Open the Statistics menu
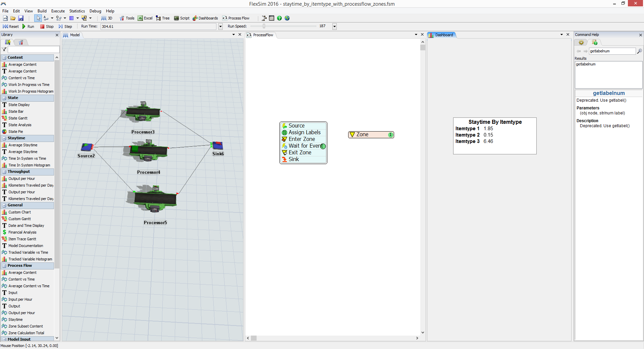This screenshot has width=644, height=349. tap(77, 11)
